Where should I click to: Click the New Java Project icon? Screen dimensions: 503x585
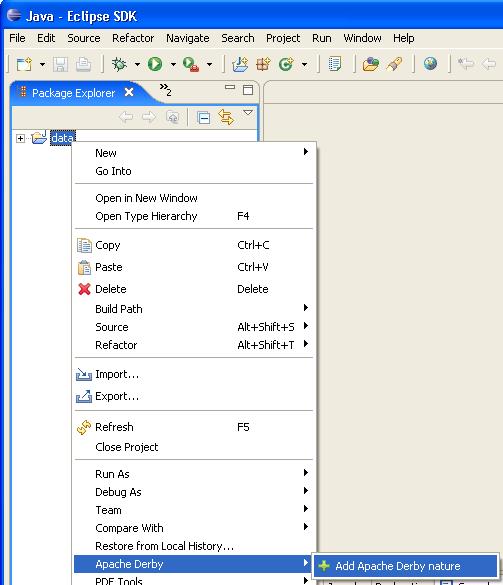click(240, 65)
